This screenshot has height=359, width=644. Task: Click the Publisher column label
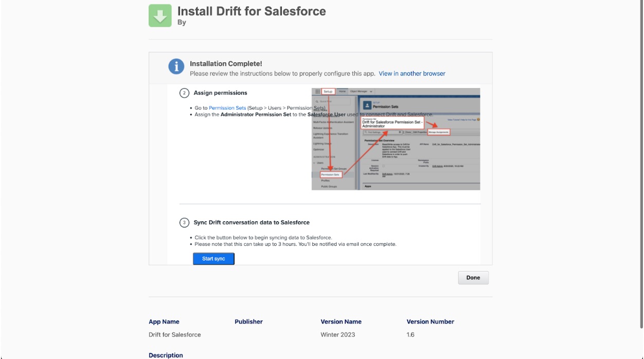248,322
